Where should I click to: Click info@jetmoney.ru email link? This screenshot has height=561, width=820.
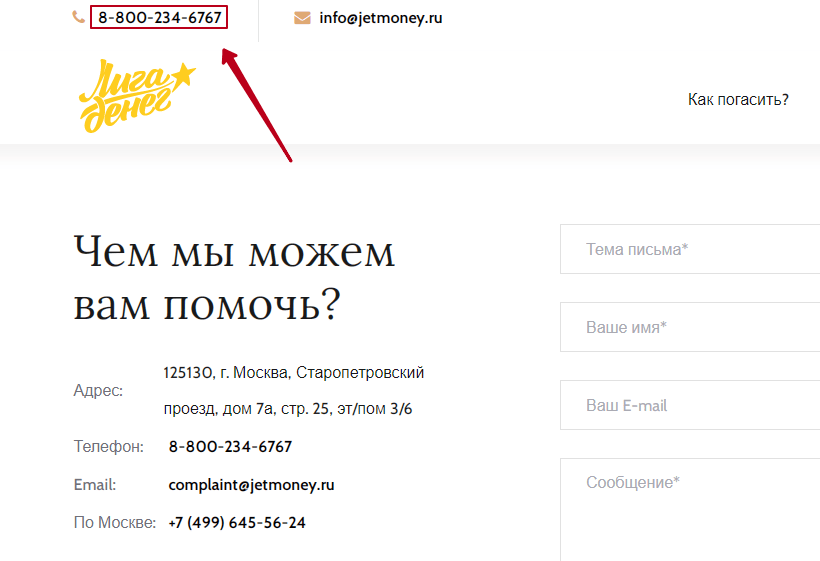coord(381,18)
